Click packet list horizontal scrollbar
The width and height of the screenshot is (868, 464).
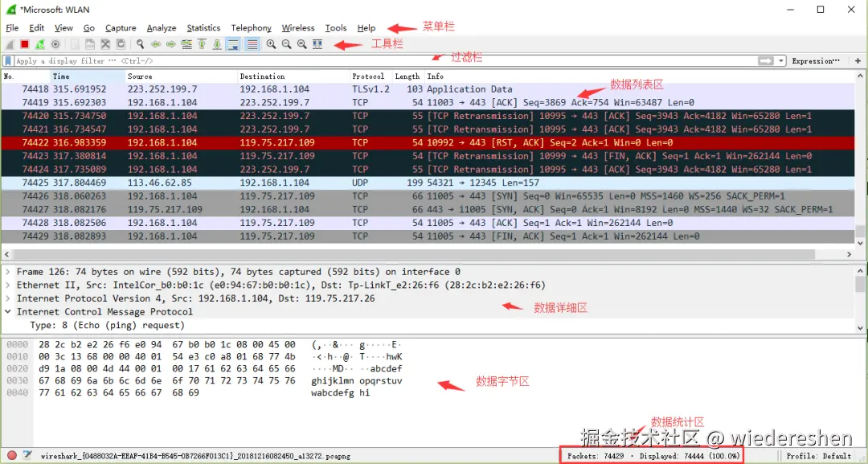click(413, 254)
